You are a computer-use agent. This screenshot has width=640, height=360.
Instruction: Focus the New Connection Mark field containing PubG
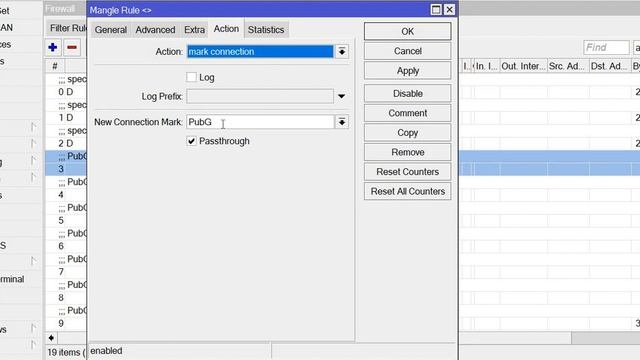(260, 122)
